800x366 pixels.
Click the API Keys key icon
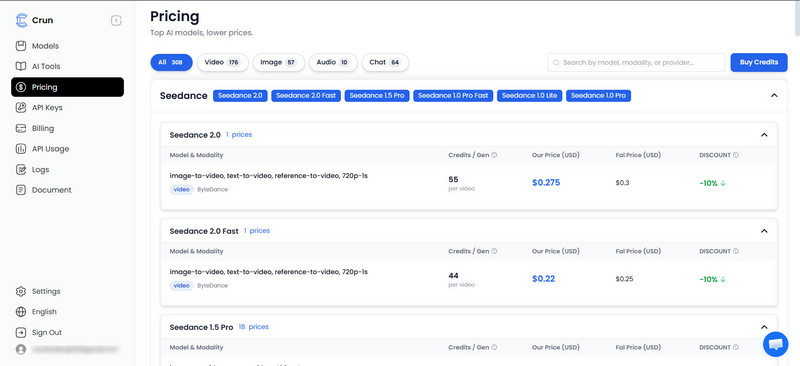[20, 108]
